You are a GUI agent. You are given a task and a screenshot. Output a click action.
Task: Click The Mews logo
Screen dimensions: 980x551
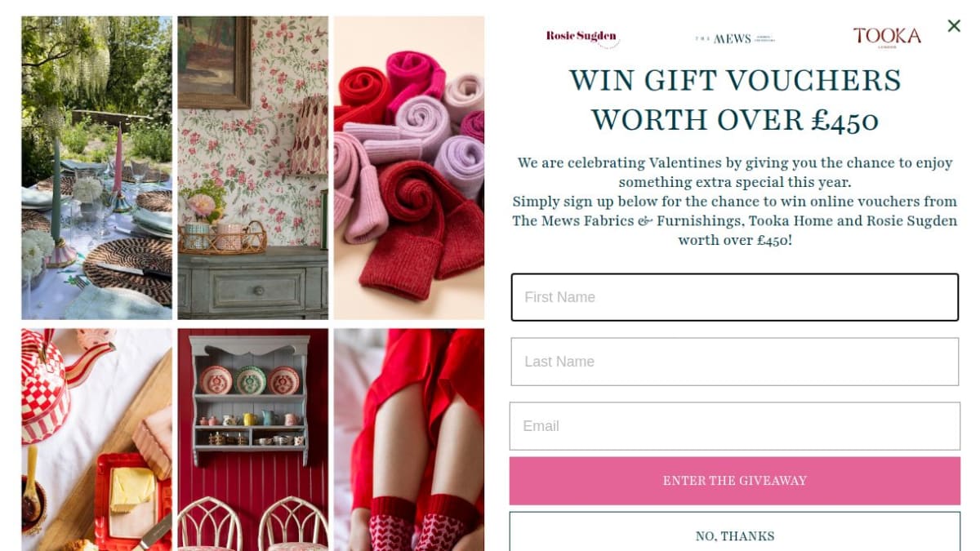tap(734, 38)
